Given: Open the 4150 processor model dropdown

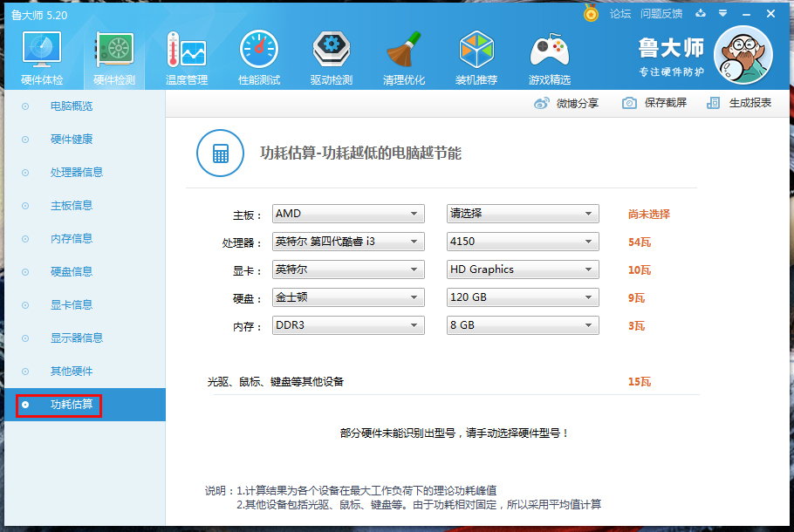Looking at the screenshot, I should (x=522, y=241).
